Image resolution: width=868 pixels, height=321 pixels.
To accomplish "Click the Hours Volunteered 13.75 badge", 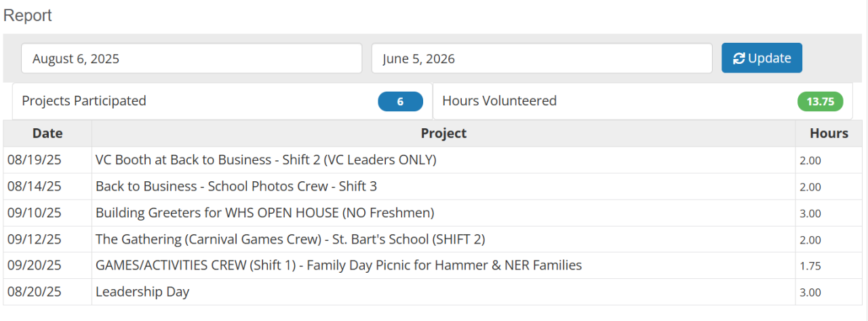I will coord(820,102).
